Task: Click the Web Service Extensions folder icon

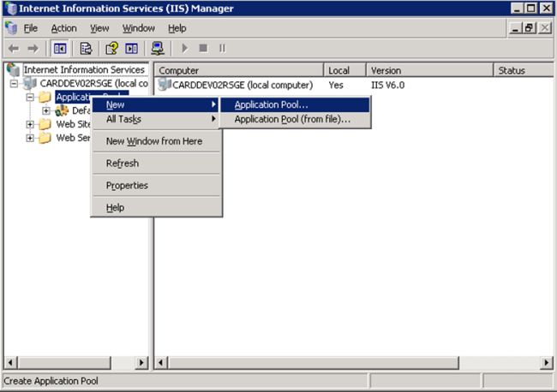Action: click(45, 138)
